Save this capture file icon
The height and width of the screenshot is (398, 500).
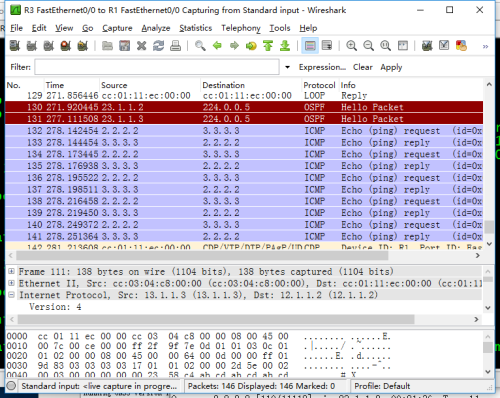[124, 46]
